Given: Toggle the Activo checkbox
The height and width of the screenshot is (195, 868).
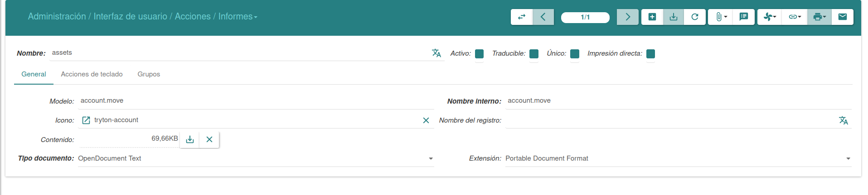Looking at the screenshot, I should [480, 54].
